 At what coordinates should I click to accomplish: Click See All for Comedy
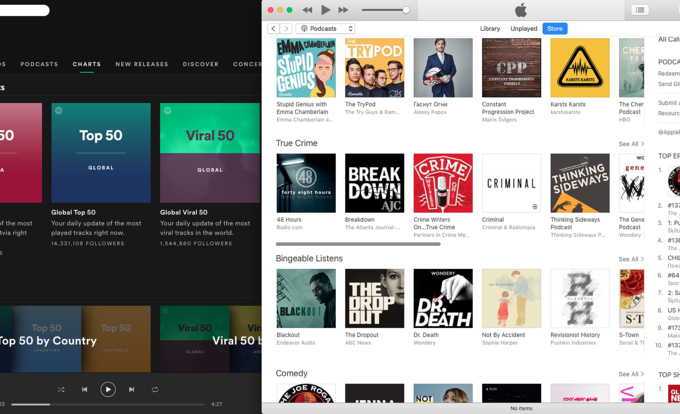click(x=631, y=374)
